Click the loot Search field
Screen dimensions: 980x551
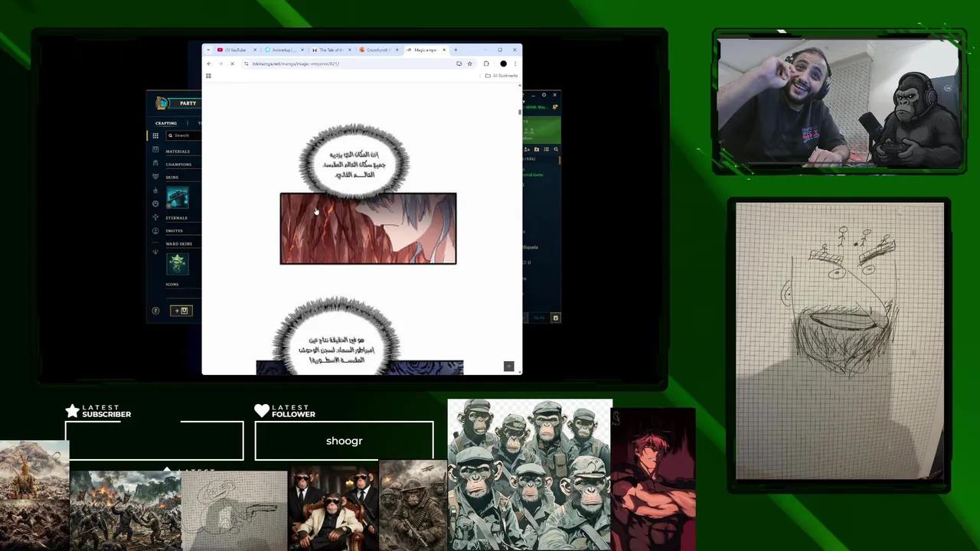pyautogui.click(x=184, y=135)
